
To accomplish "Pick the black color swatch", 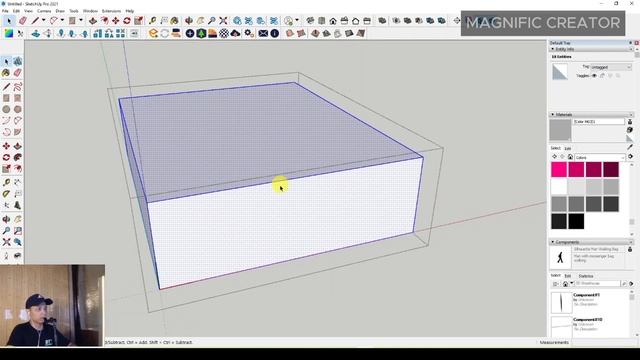I will point(576,221).
